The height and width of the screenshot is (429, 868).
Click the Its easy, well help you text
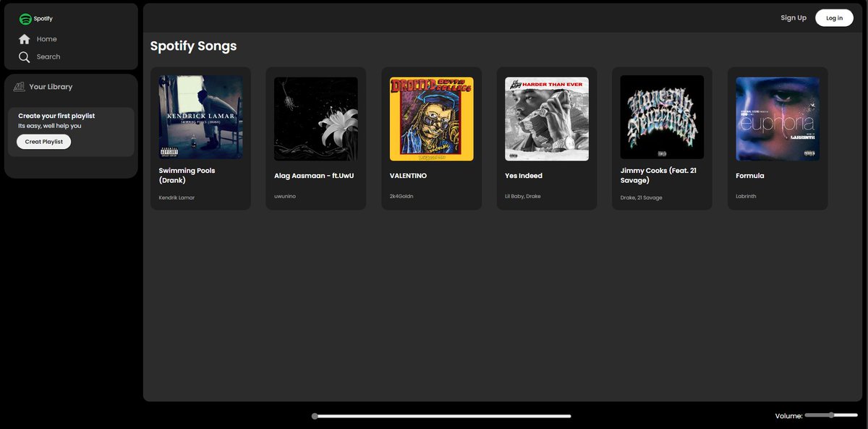click(x=50, y=126)
